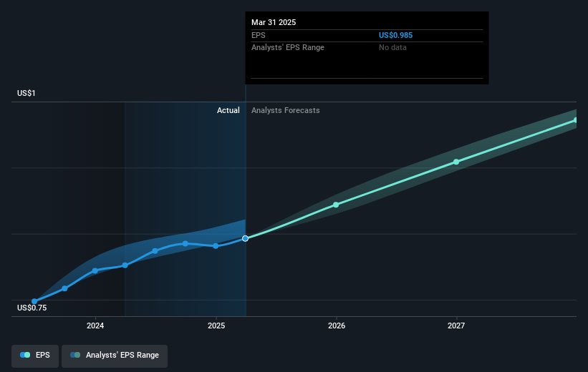Select the final forecast point at chart edge
The height and width of the screenshot is (372, 588).
coord(575,120)
